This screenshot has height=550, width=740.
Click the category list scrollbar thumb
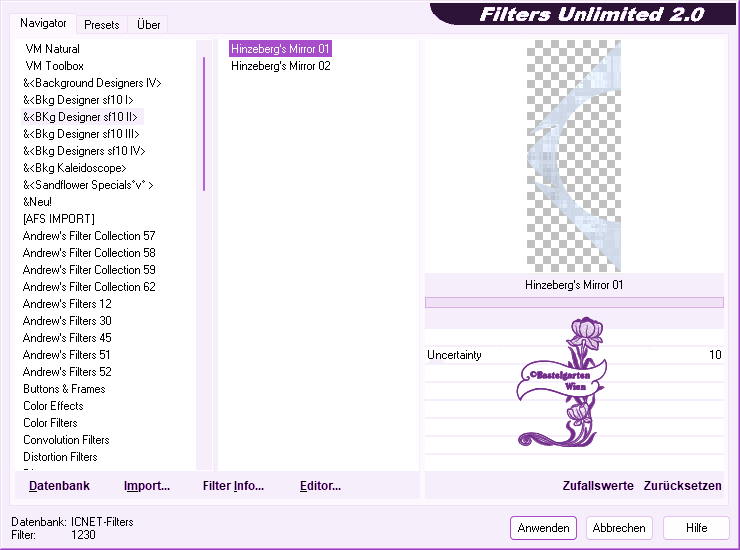(204, 124)
